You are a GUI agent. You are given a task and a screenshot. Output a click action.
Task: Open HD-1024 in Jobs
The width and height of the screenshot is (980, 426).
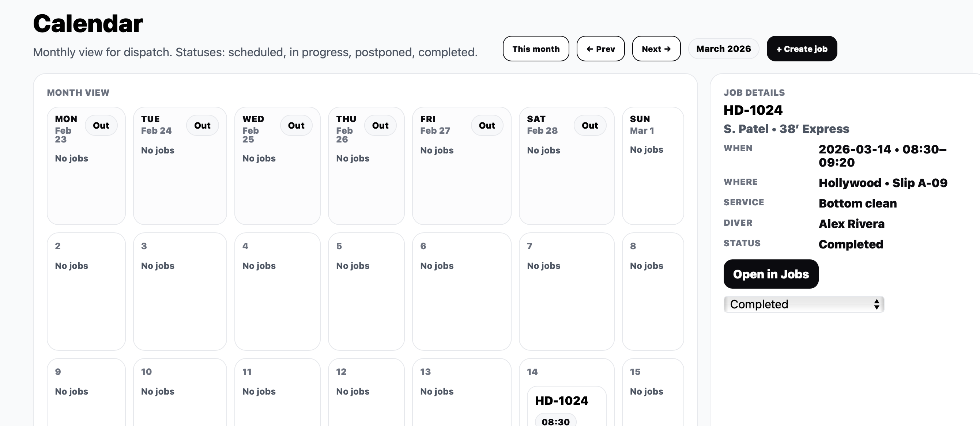(x=770, y=274)
